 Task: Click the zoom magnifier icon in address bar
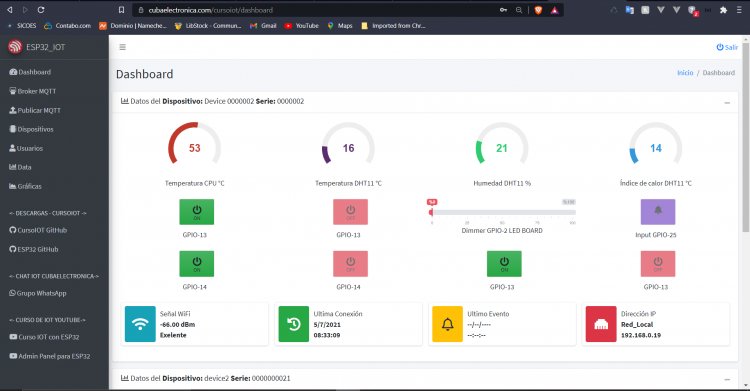coord(519,10)
